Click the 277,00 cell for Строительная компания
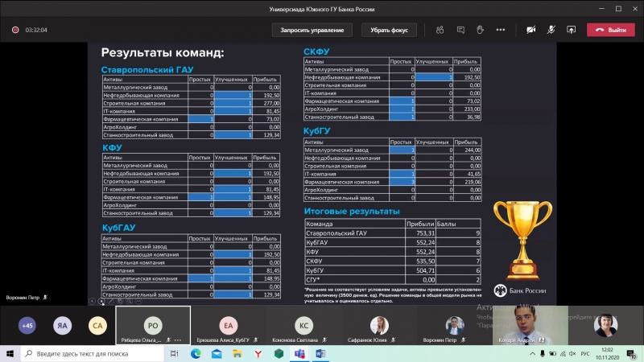The height and width of the screenshot is (362, 644). click(x=266, y=103)
